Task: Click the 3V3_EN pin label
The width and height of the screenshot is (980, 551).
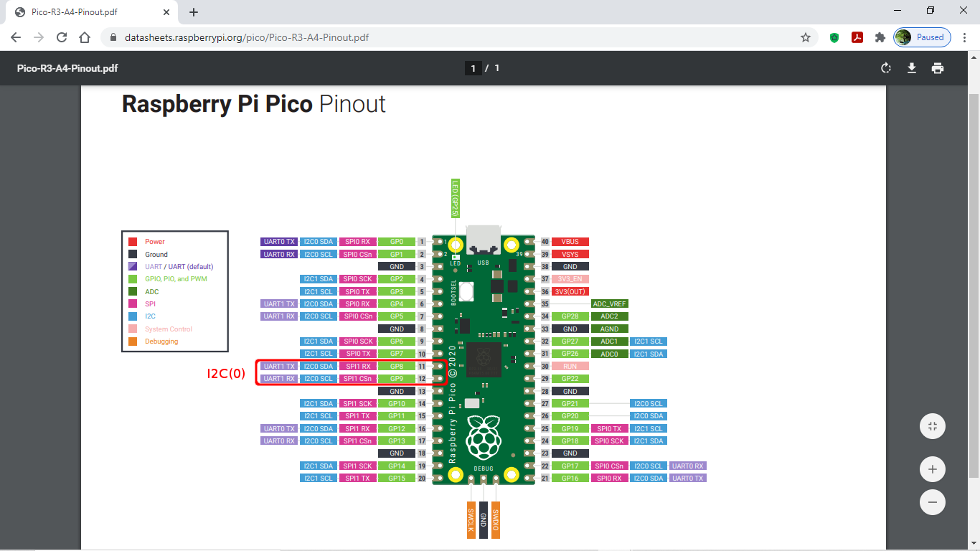Action: 570,279
